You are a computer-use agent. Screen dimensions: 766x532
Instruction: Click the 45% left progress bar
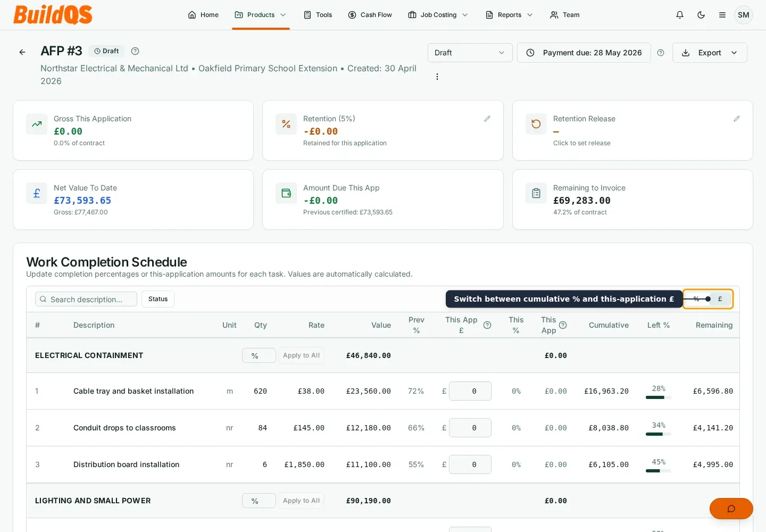tap(659, 471)
